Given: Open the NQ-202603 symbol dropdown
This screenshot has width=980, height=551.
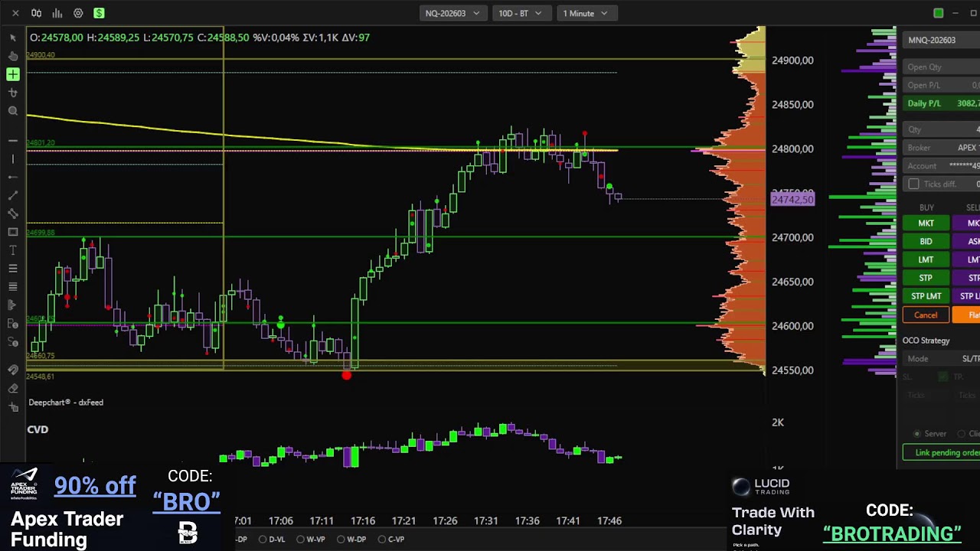Looking at the screenshot, I should point(453,13).
